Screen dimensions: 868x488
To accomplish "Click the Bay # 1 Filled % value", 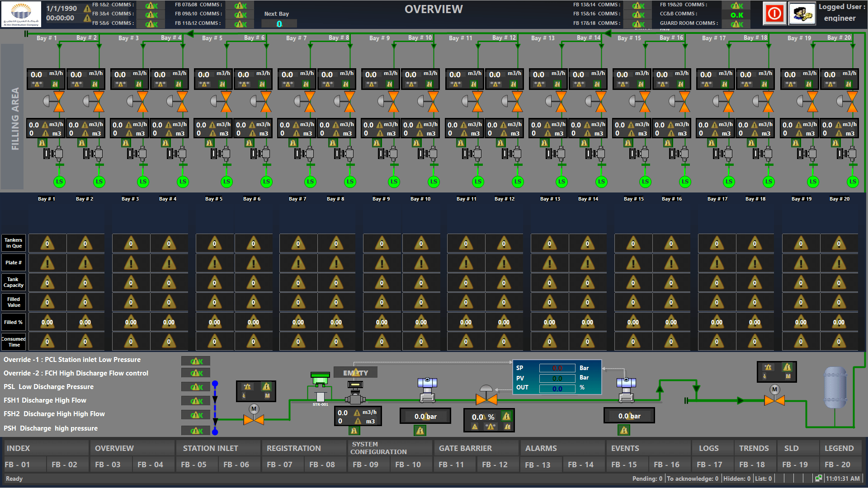I will coord(47,322).
